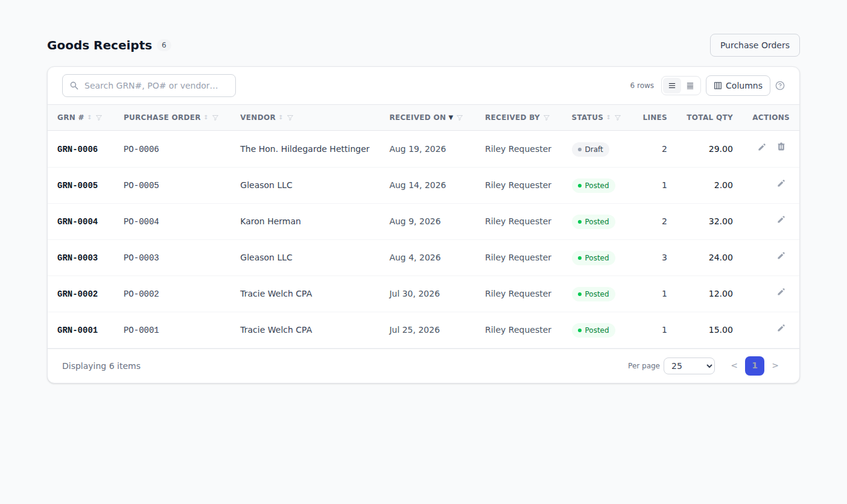Select the Aug 14, 2026 date cell
This screenshot has width=847, height=504.
coord(417,185)
